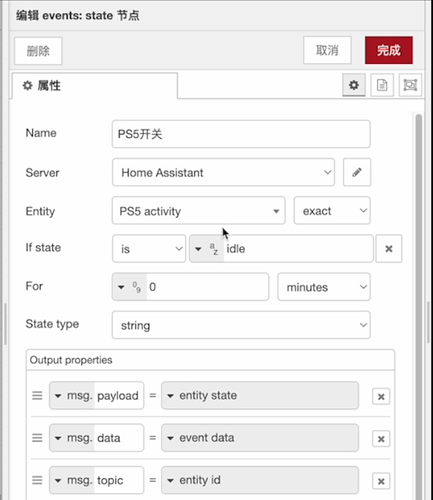The width and height of the screenshot is (433, 500).
Task: Remove the If state condition with X
Action: pos(389,249)
